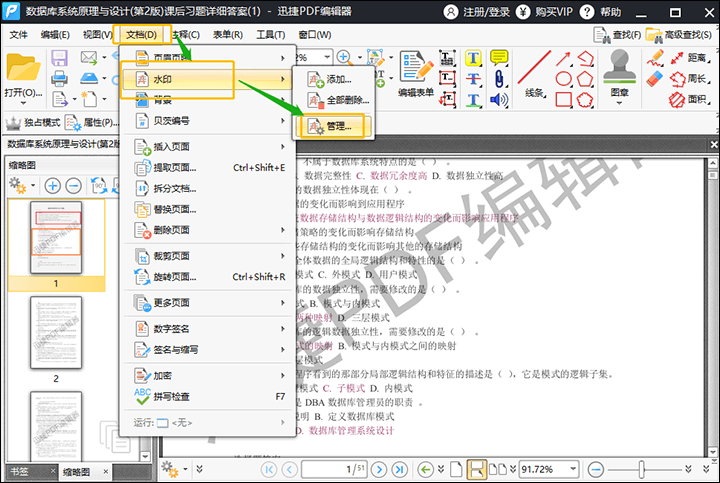720x483 pixels.
Task: Click the 购买VIP button
Action: click(x=544, y=12)
